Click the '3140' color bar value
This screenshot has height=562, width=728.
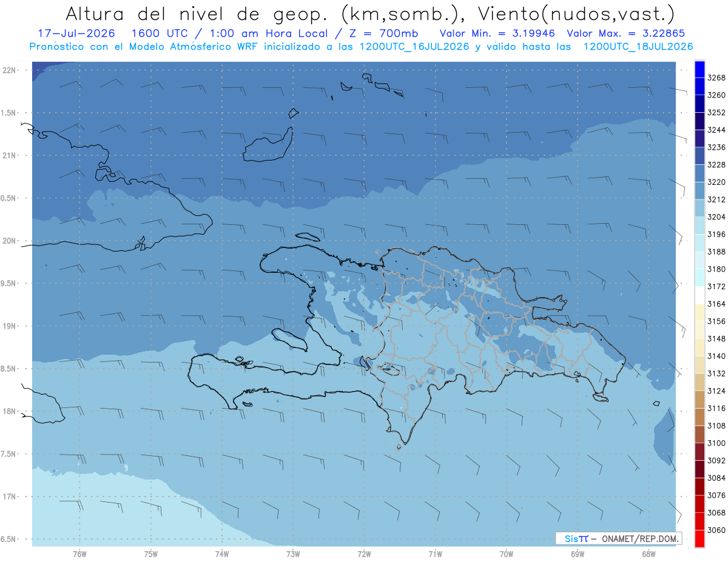[x=716, y=356]
